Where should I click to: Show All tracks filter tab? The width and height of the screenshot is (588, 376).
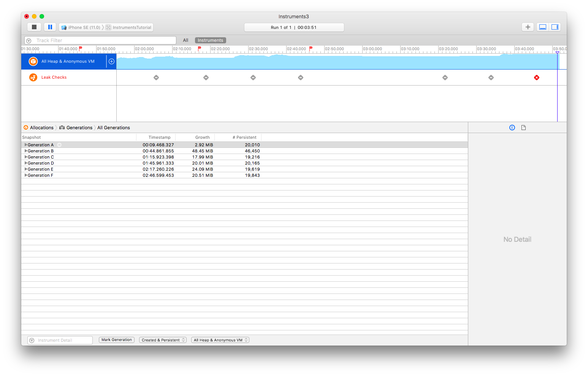[x=185, y=40]
